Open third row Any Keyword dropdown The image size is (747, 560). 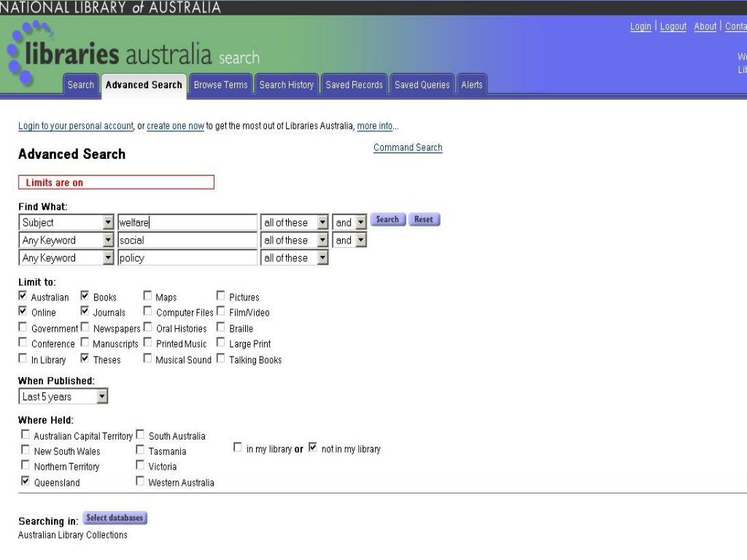pos(66,257)
